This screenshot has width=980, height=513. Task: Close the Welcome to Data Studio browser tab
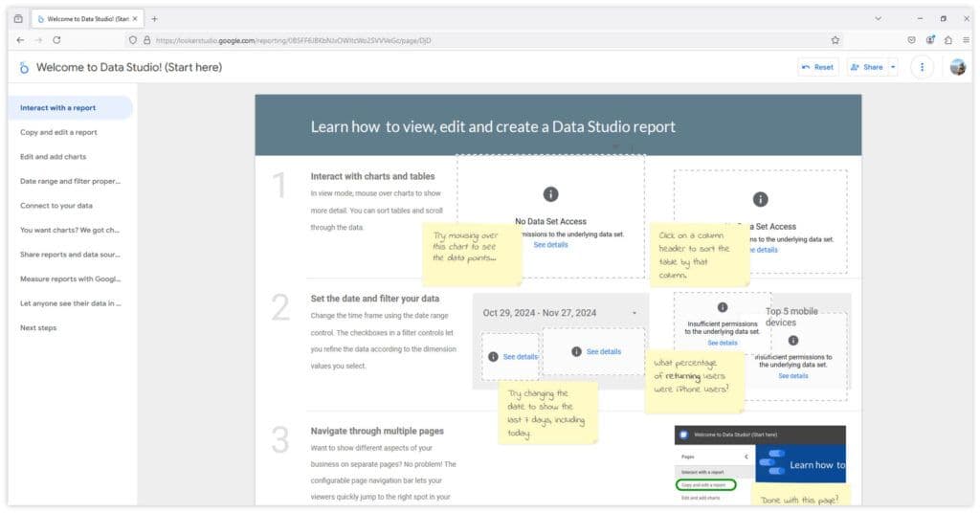[x=134, y=19]
